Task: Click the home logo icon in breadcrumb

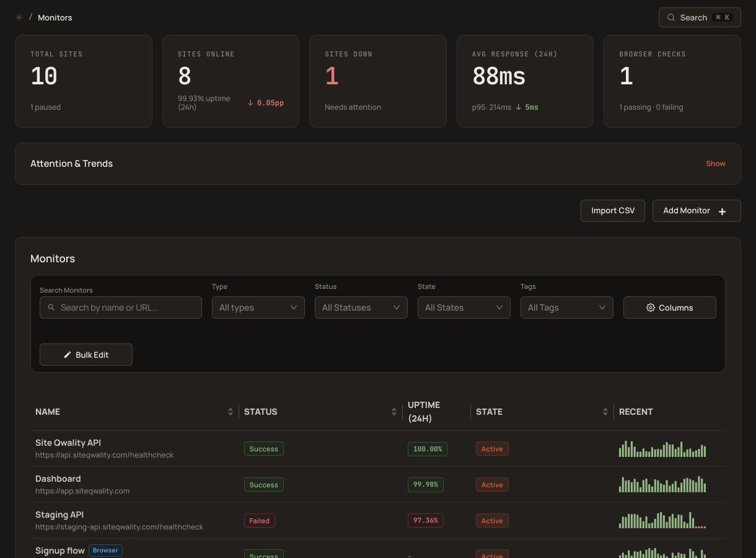Action: [x=19, y=17]
